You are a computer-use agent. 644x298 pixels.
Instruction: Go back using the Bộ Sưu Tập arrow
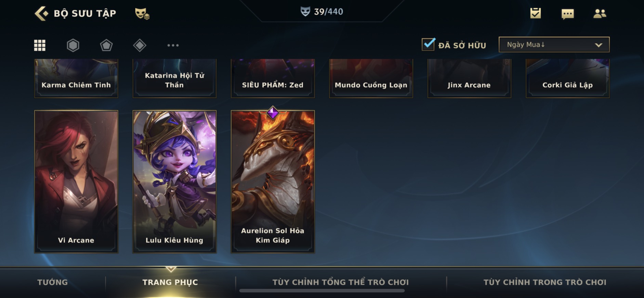pyautogui.click(x=42, y=13)
